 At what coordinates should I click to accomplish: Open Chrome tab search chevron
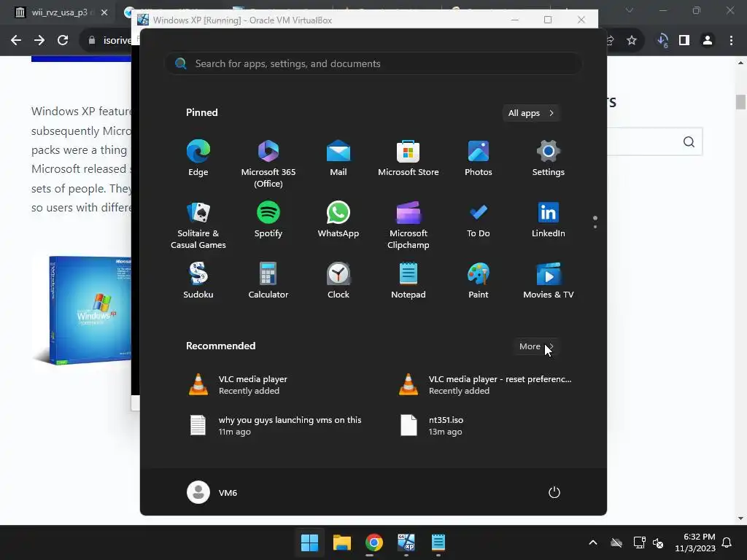[x=630, y=10]
